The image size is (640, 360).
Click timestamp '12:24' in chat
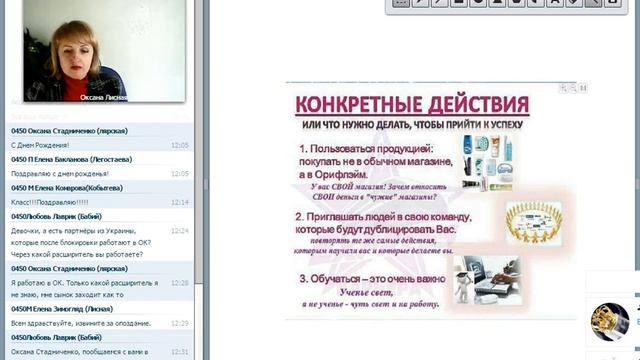click(x=180, y=231)
